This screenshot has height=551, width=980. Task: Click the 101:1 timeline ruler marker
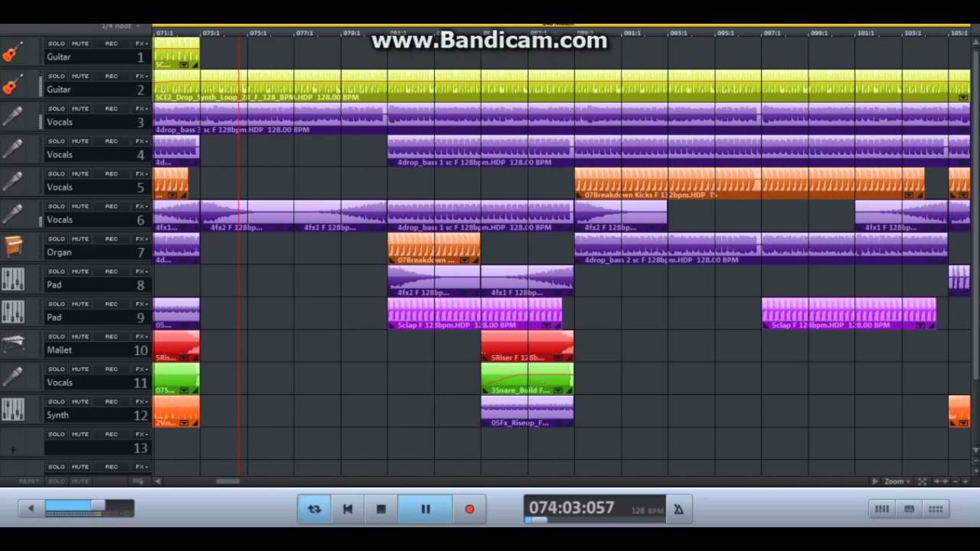pos(866,33)
